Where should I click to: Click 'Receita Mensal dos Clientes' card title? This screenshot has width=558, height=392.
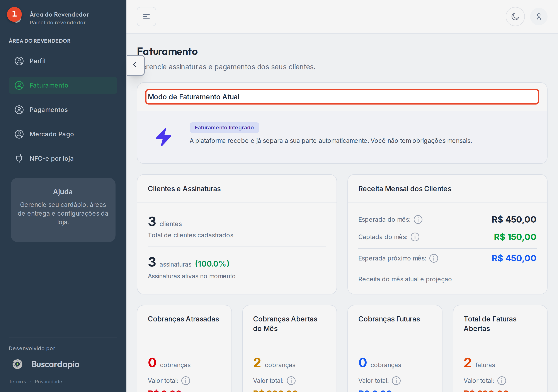(405, 189)
